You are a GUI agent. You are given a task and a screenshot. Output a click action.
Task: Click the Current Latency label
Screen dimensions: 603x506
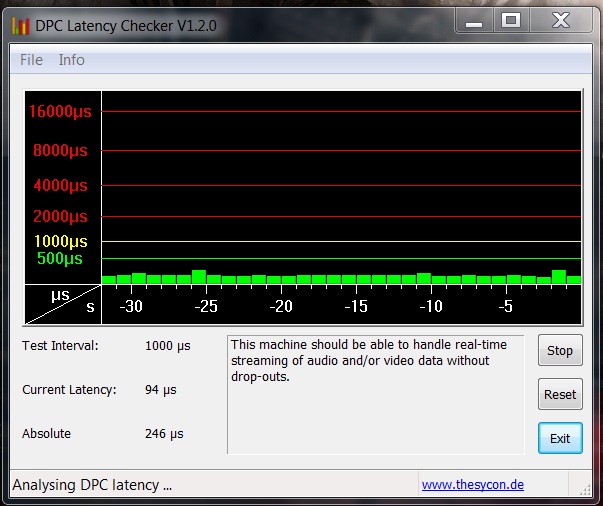pos(69,390)
